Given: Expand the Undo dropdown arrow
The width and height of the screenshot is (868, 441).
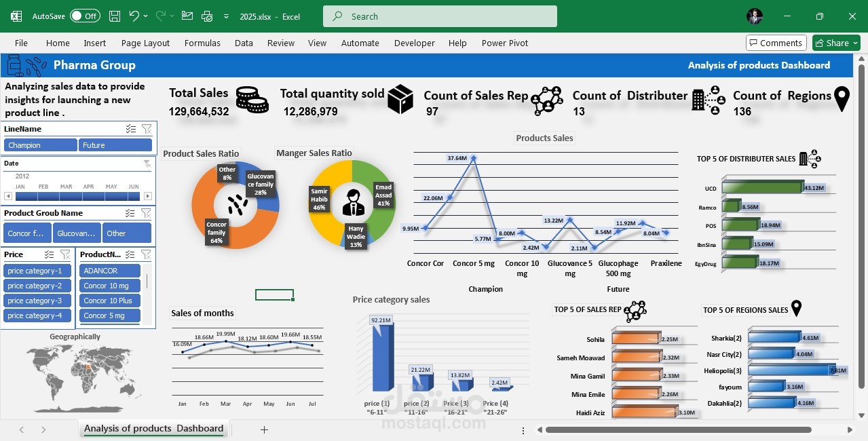Looking at the screenshot, I should click(x=147, y=16).
